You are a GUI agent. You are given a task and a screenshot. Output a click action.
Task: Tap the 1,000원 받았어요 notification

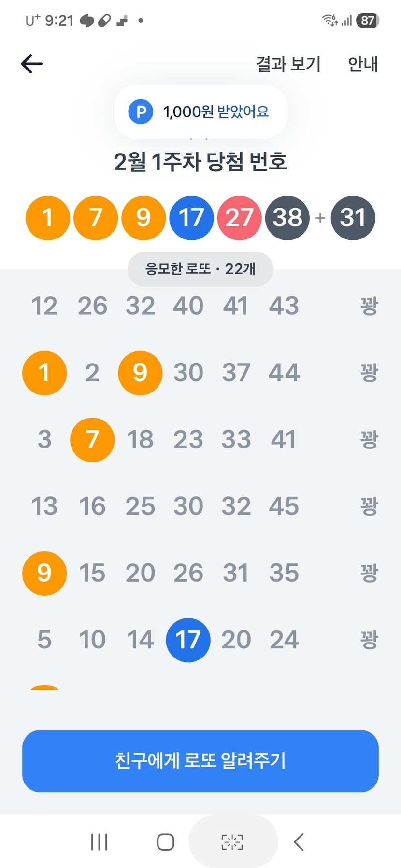(x=215, y=112)
